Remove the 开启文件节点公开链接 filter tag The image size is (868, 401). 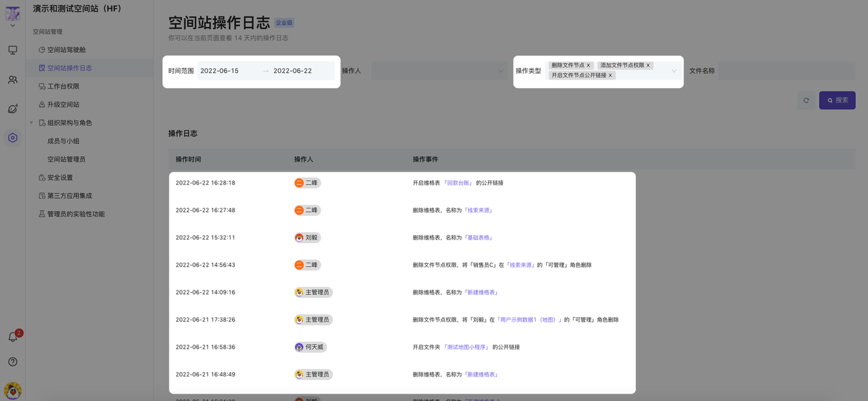(x=610, y=75)
